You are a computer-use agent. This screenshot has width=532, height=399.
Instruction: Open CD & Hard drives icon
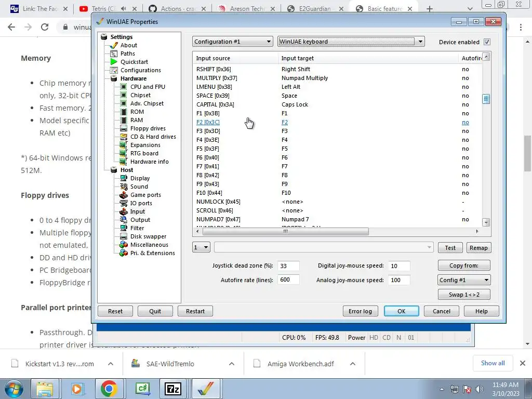click(x=124, y=137)
